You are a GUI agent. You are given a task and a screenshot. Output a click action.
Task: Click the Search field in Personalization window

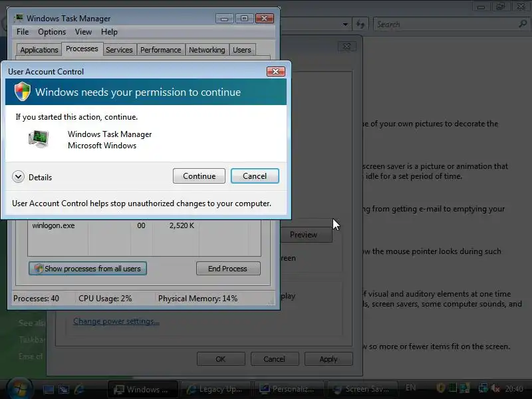[444, 25]
